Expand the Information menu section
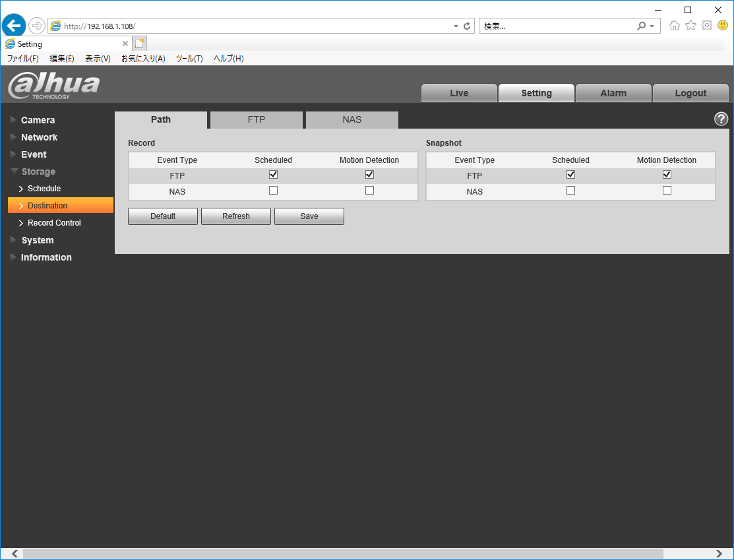The image size is (734, 560). point(46,257)
